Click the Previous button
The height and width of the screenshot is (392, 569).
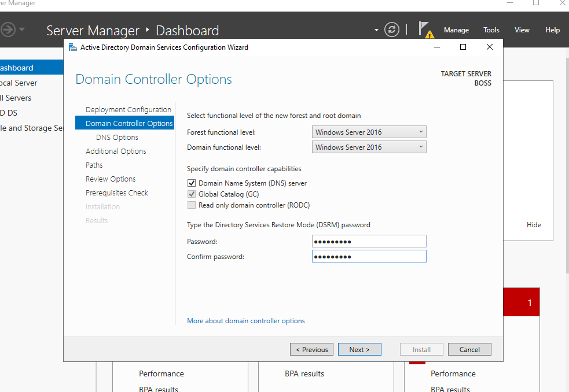pos(312,349)
